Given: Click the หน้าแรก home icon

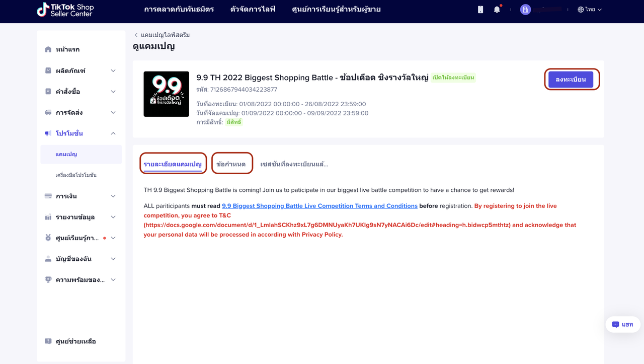Looking at the screenshot, I should tap(48, 49).
